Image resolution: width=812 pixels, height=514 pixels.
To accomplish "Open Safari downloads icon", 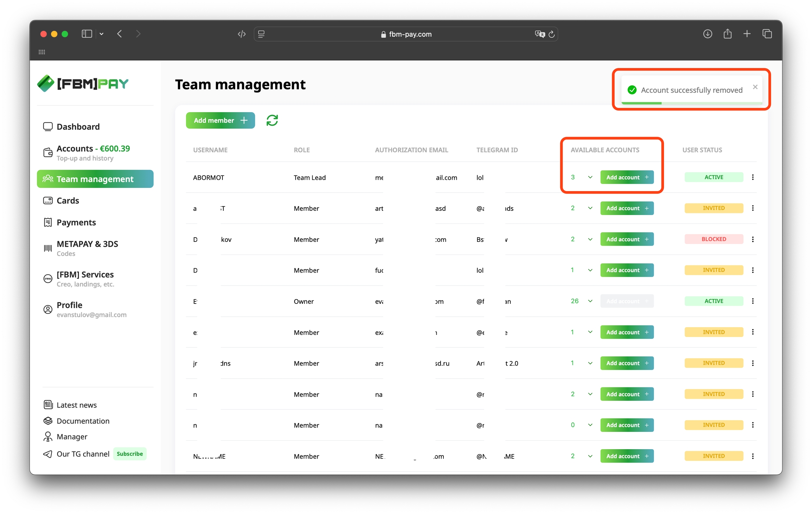I will point(707,34).
